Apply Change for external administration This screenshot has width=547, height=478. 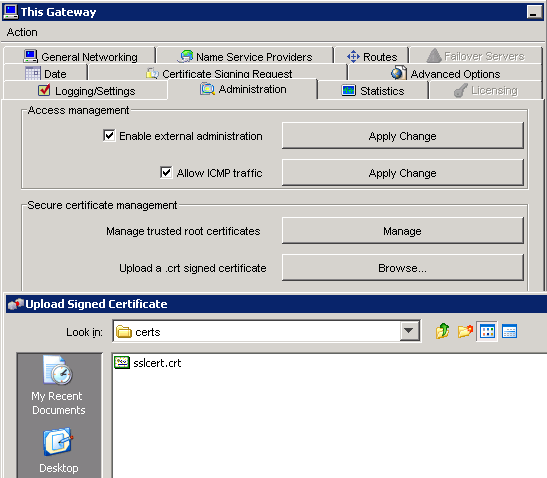(403, 135)
